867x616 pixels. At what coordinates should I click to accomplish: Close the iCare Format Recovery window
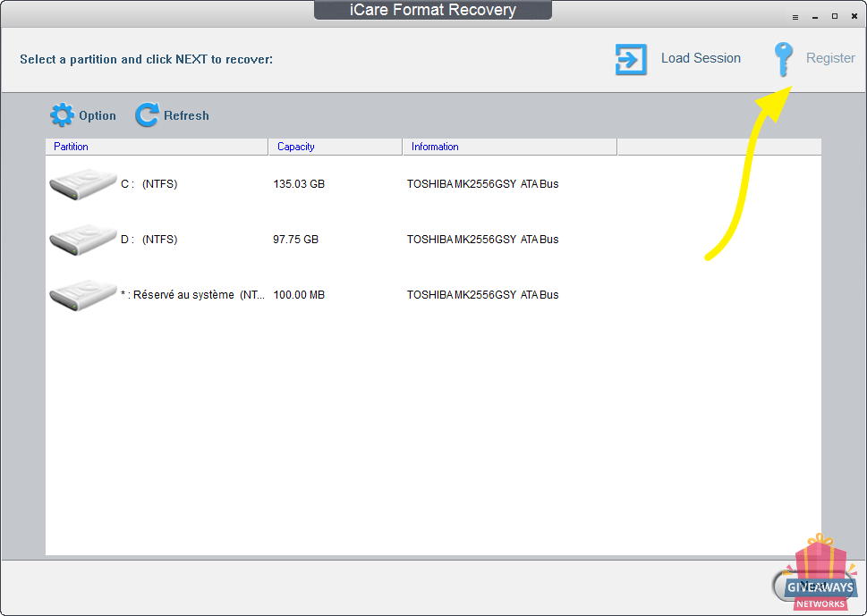[854, 17]
